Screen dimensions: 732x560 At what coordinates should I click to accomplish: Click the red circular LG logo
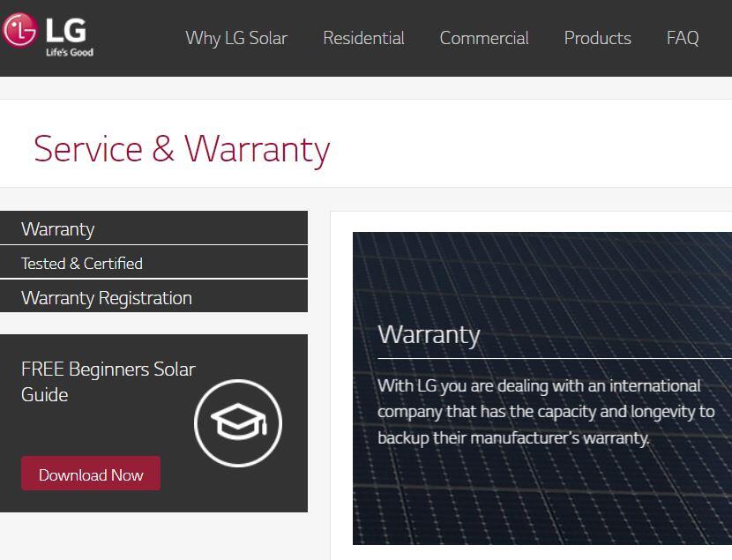click(19, 30)
